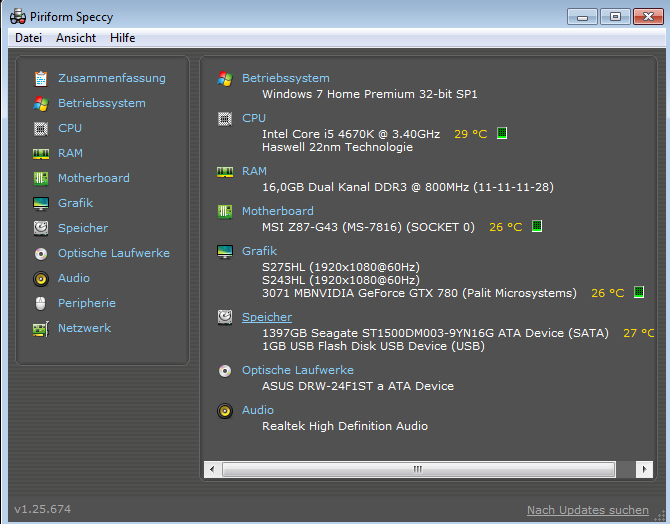Open Speicher section from sidebar
This screenshot has height=524, width=670.
(x=83, y=228)
